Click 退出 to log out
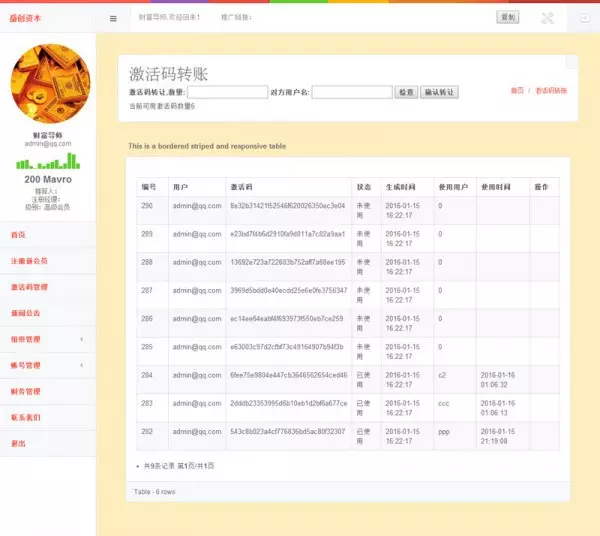600x536 pixels. coord(18,443)
